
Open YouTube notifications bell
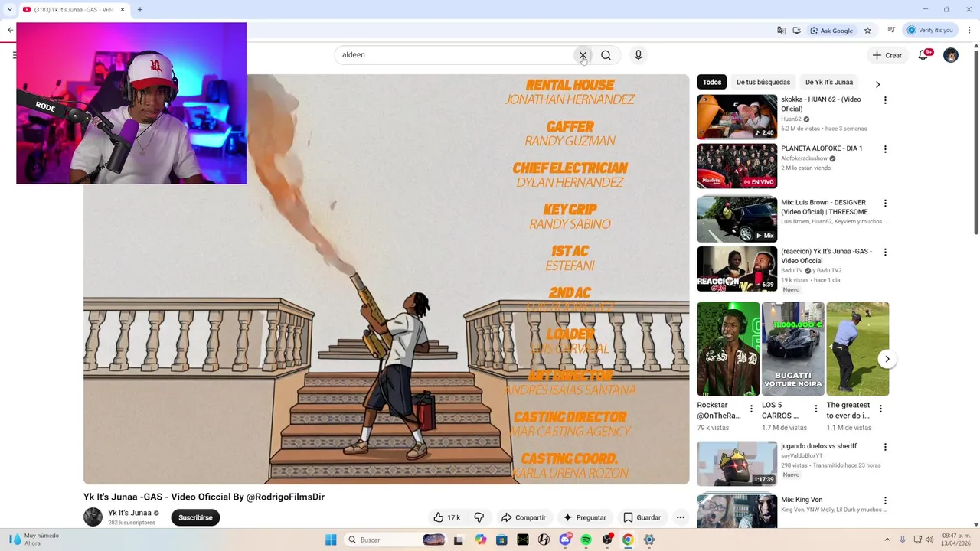[x=923, y=55]
